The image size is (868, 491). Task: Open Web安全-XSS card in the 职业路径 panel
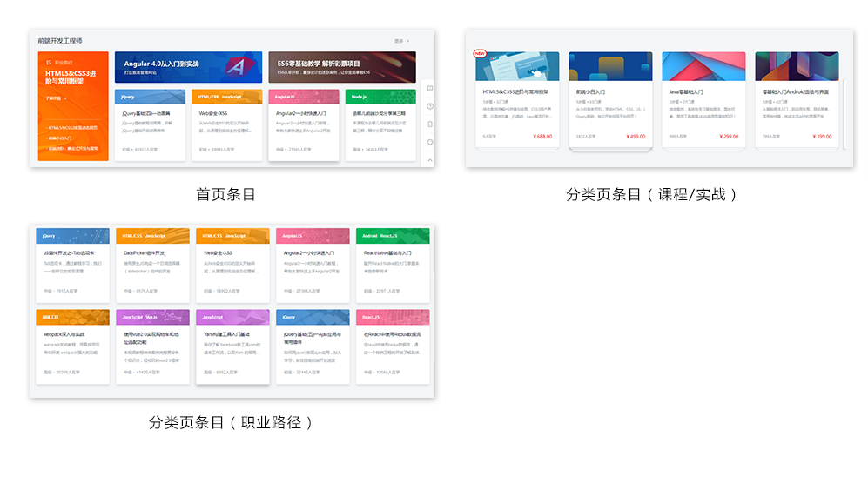(232, 266)
